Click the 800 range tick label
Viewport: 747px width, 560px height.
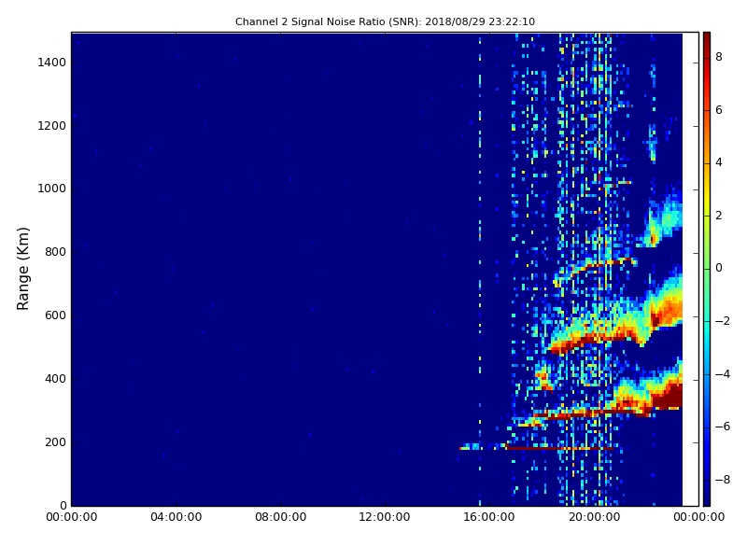(55, 252)
